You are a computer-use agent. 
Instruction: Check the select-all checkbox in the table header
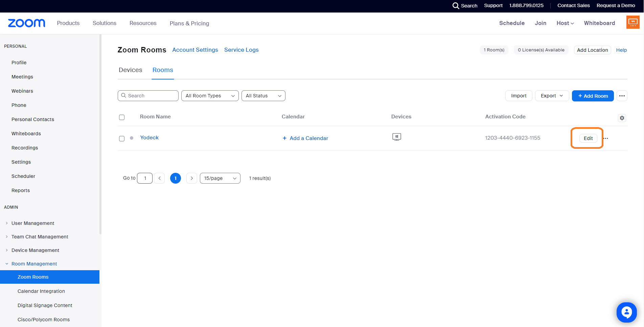(x=122, y=117)
